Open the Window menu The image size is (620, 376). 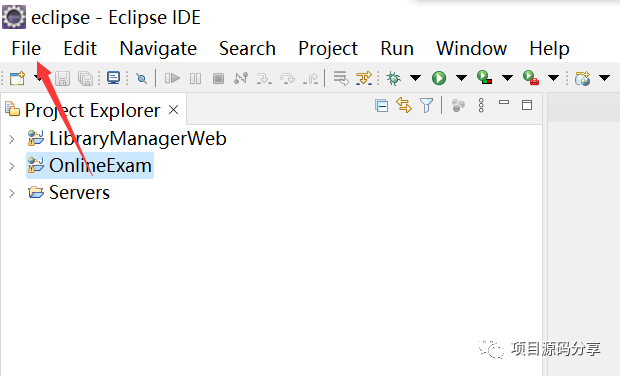[471, 49]
